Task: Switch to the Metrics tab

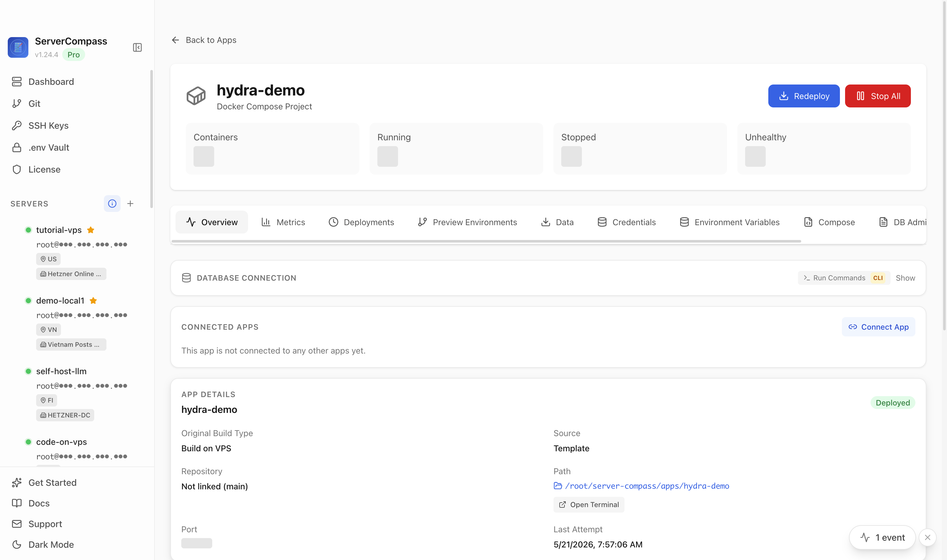Action: point(283,222)
